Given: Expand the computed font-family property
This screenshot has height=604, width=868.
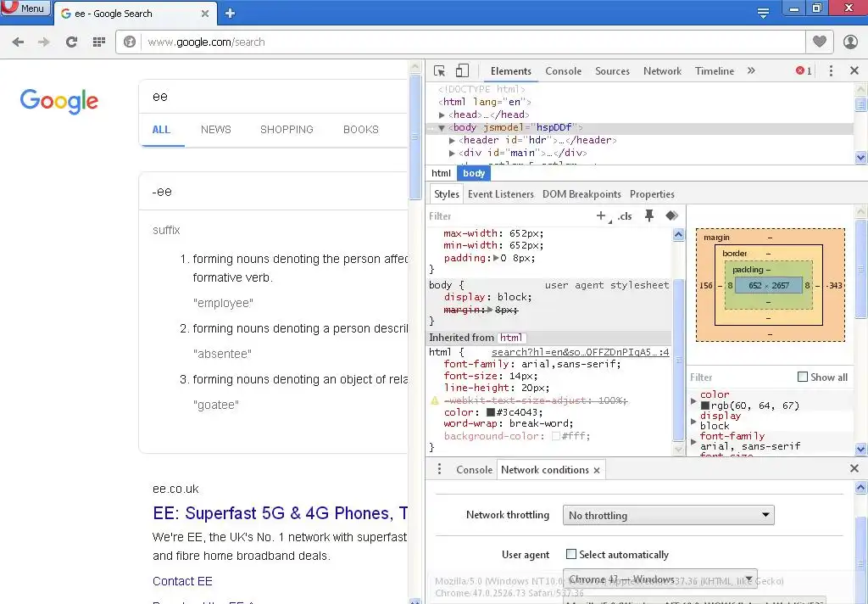Looking at the screenshot, I should tap(693, 442).
